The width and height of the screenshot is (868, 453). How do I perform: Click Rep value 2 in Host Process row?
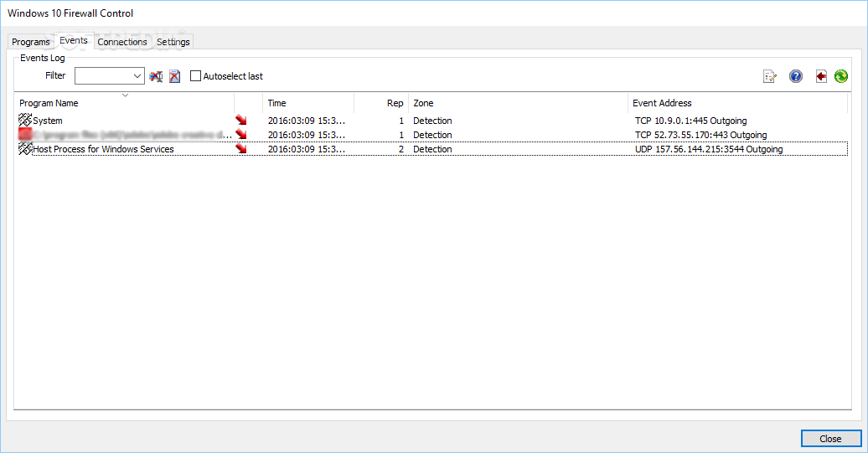[x=401, y=149]
